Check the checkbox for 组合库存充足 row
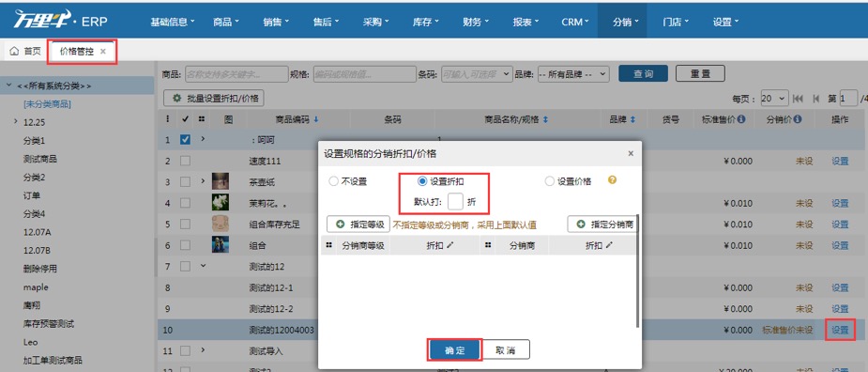This screenshot has height=372, width=868. pyautogui.click(x=186, y=224)
